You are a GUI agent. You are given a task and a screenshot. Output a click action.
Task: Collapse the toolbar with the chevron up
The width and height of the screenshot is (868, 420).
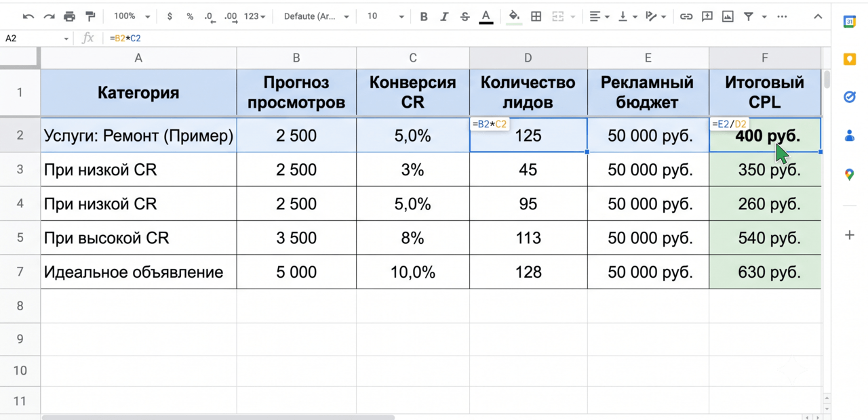coord(818,16)
